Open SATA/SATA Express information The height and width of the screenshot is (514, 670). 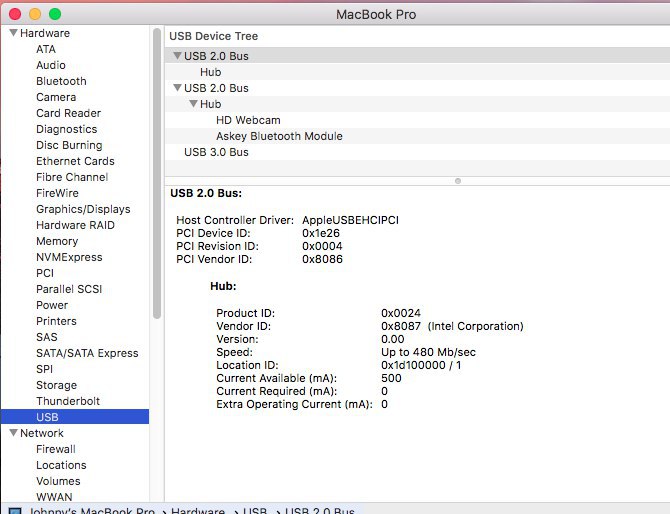tap(87, 353)
